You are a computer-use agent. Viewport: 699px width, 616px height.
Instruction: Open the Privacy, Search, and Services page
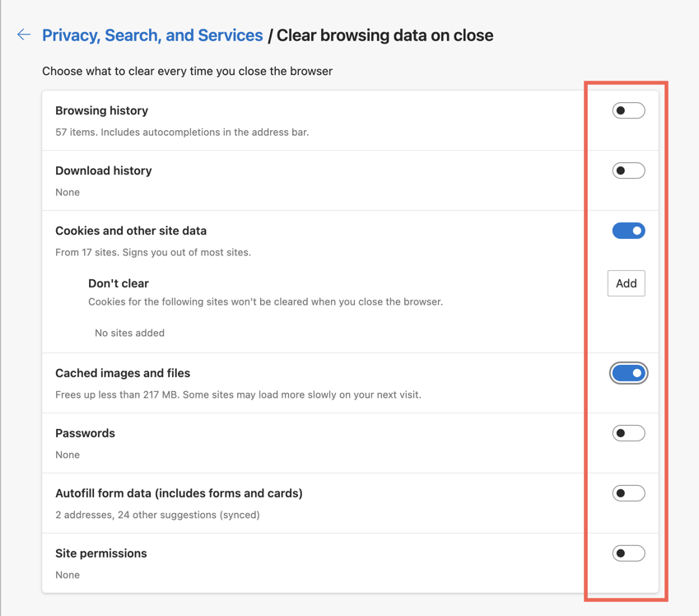tap(152, 35)
